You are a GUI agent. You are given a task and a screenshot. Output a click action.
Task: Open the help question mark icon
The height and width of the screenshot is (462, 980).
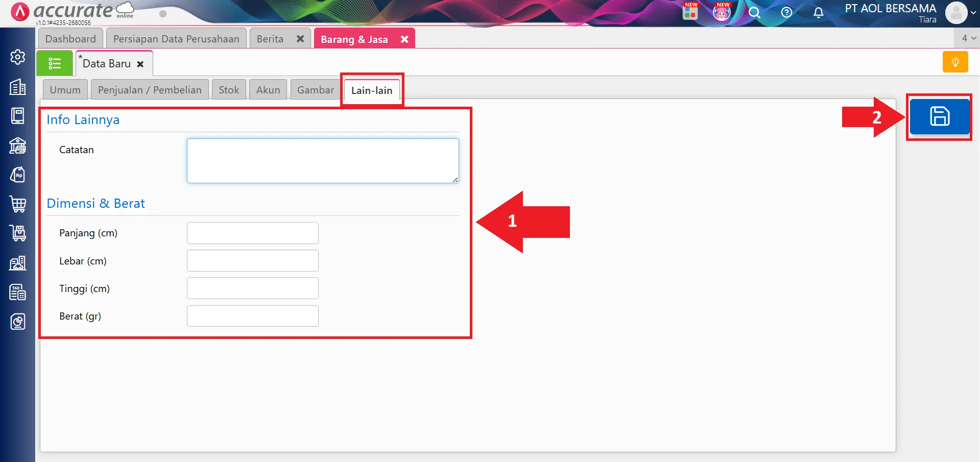(786, 13)
